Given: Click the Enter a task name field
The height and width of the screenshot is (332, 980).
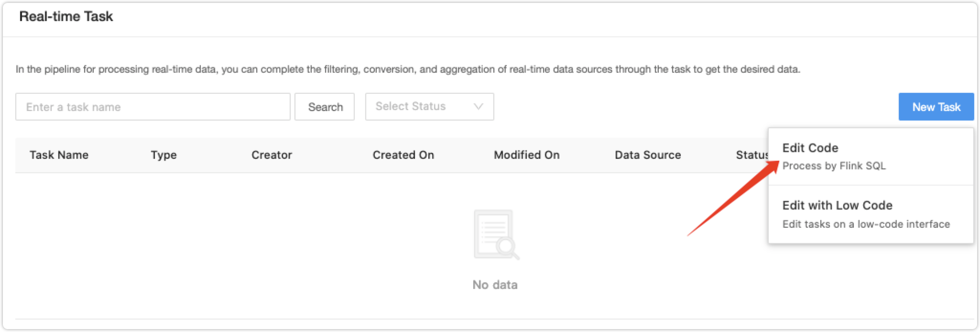Looking at the screenshot, I should click(x=153, y=107).
